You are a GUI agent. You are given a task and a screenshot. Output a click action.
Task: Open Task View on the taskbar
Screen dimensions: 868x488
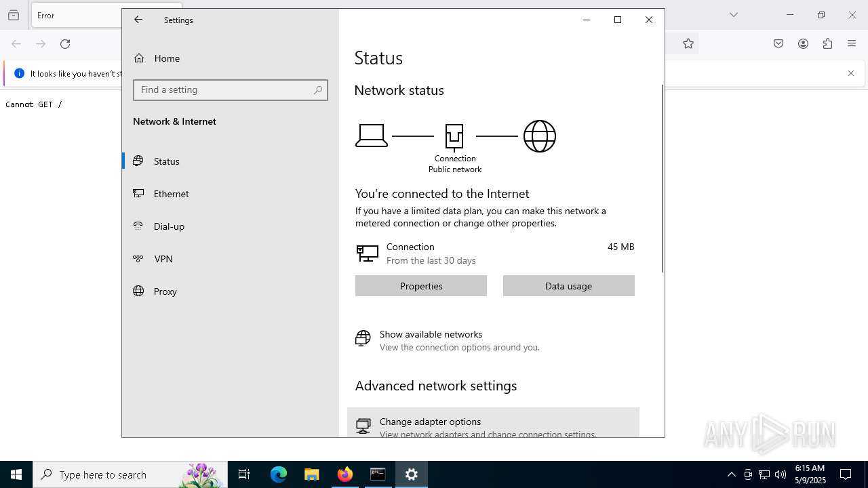244,474
